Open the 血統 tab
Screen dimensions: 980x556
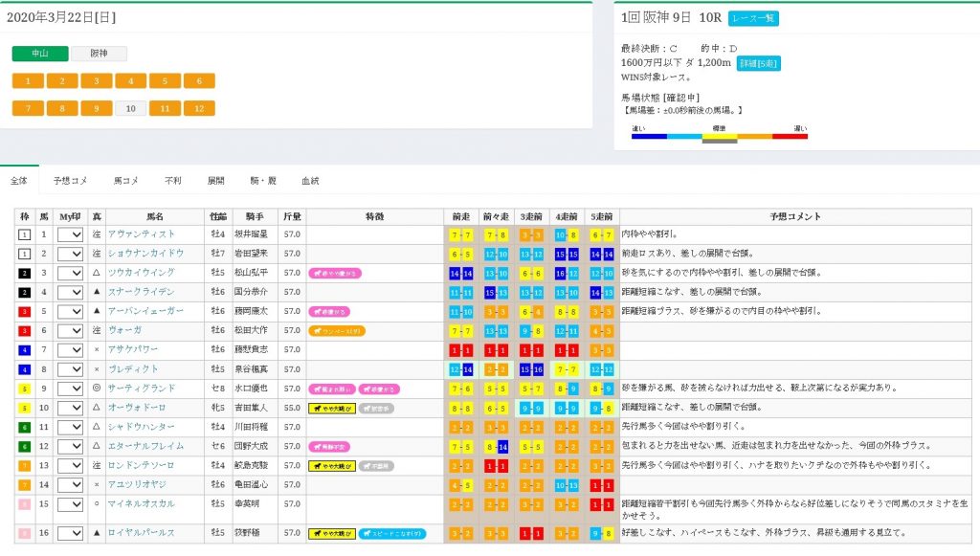point(310,180)
